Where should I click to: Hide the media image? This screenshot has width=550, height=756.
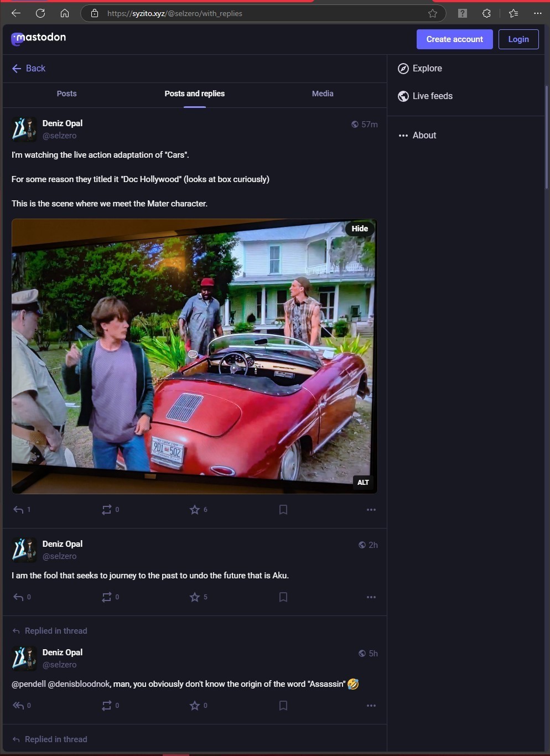(x=360, y=229)
